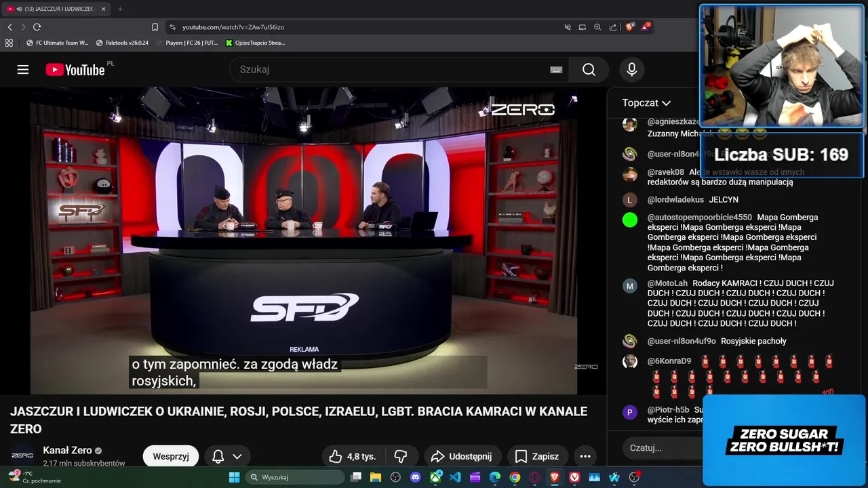Open Discord from the taskbar
The image size is (868, 488).
(416, 477)
